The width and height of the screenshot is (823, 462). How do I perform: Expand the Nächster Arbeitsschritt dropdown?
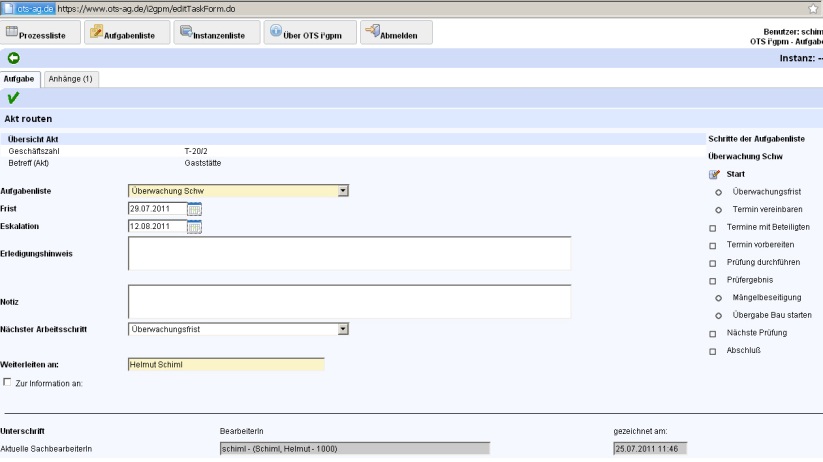coord(342,328)
